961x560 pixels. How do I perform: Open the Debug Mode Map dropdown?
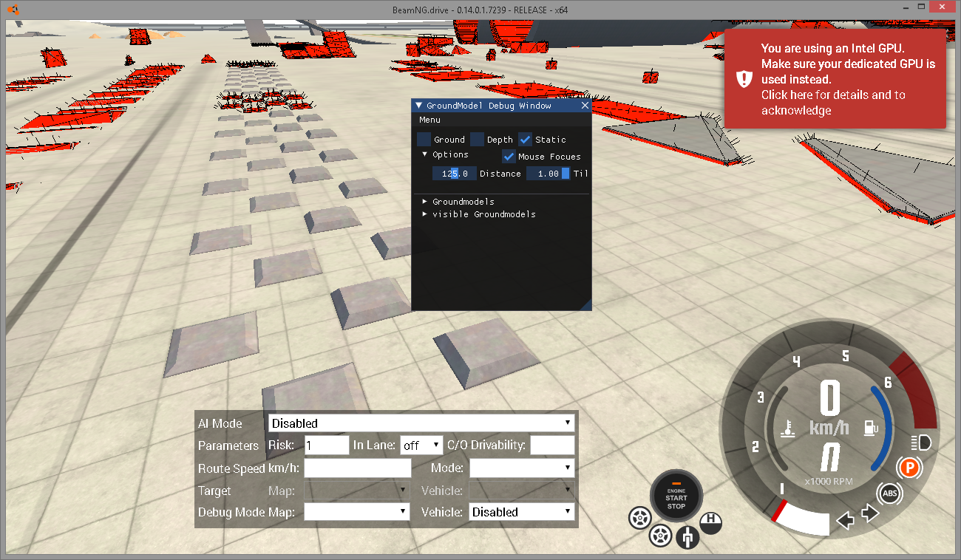click(x=356, y=511)
